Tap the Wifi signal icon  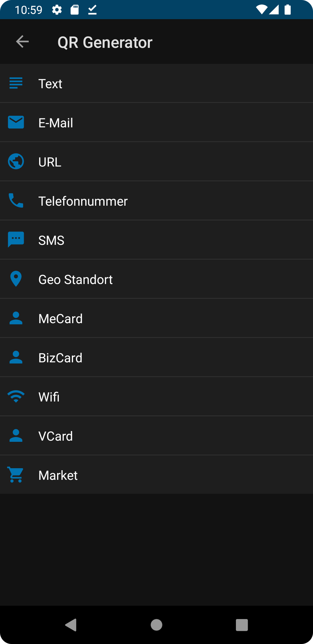16,396
